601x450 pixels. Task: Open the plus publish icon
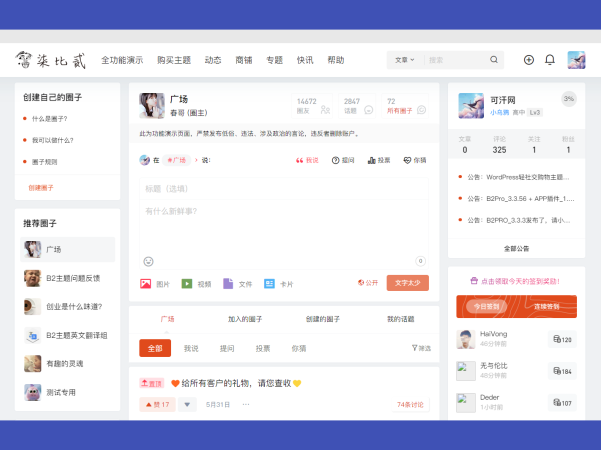point(529,60)
